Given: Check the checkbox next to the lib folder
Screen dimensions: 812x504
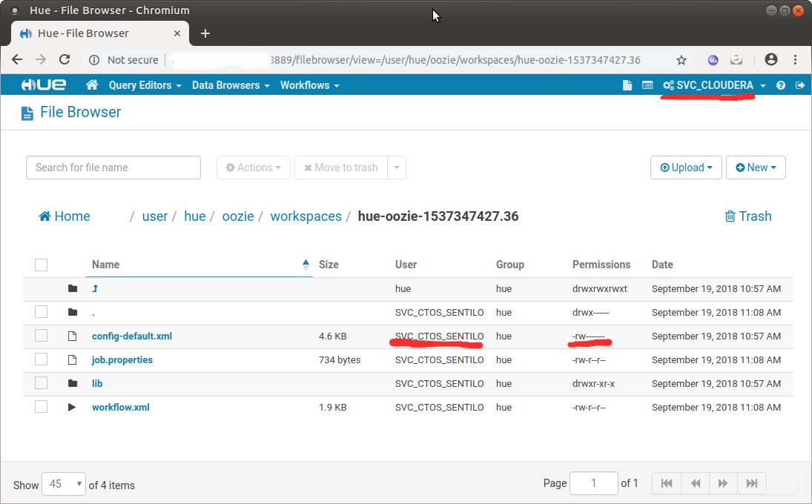Looking at the screenshot, I should coord(41,383).
